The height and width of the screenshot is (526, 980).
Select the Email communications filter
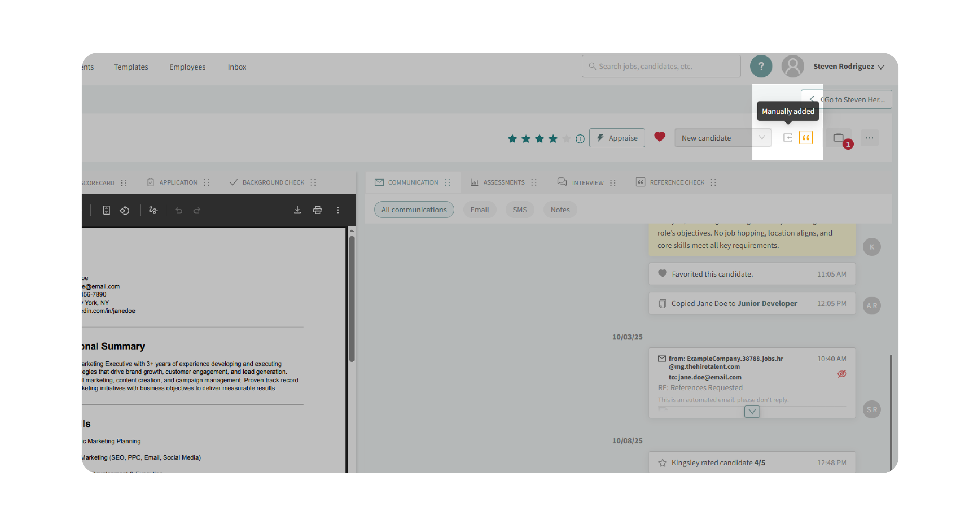(479, 210)
